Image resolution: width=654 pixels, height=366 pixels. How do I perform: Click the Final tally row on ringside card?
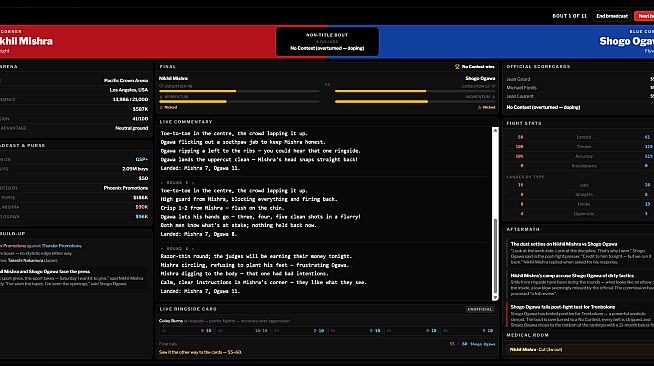tap(327, 344)
